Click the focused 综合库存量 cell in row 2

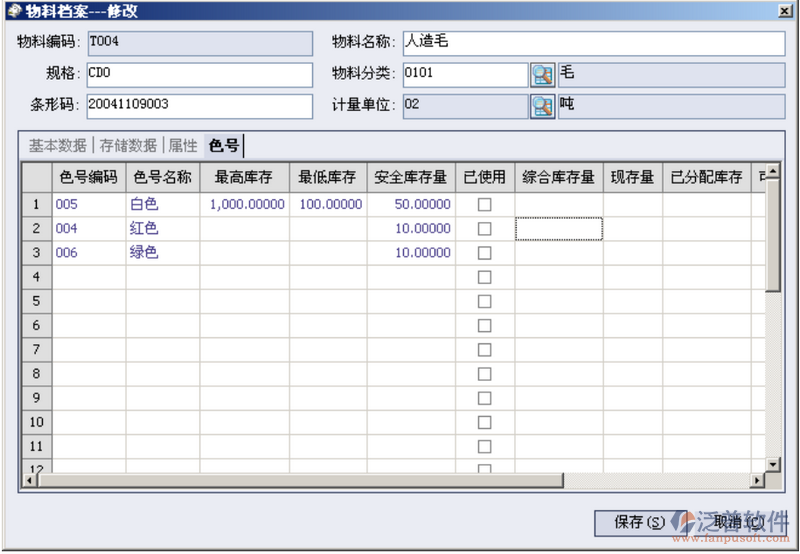(x=559, y=229)
